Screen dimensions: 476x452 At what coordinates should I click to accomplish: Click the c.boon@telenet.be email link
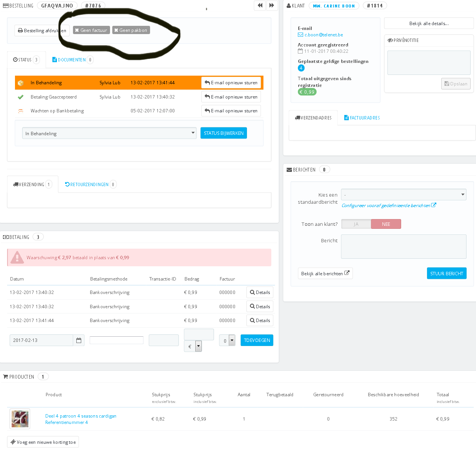tap(324, 35)
